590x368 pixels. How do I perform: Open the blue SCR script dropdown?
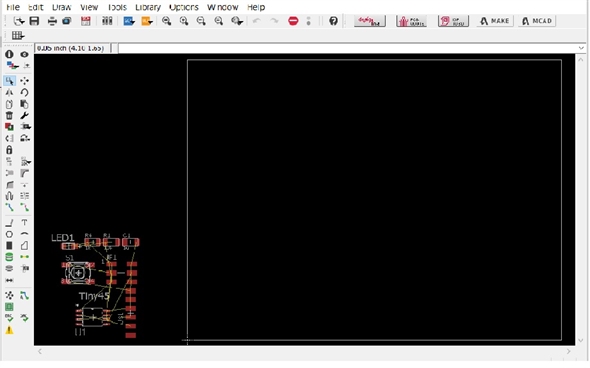pyautogui.click(x=129, y=21)
